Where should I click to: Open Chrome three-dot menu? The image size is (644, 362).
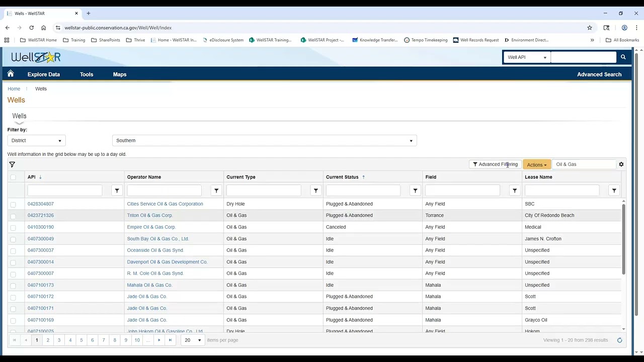pos(637,28)
